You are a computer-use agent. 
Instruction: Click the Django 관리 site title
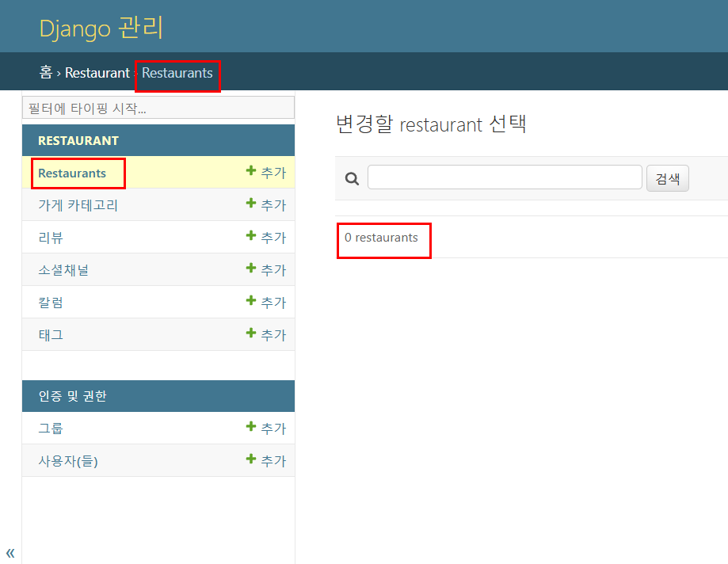[x=101, y=28]
